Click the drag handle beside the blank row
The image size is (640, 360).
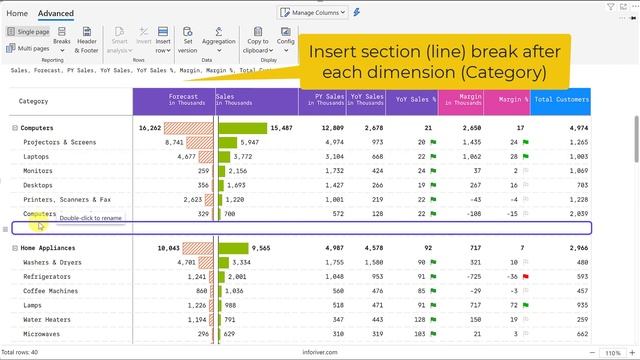tap(5, 229)
